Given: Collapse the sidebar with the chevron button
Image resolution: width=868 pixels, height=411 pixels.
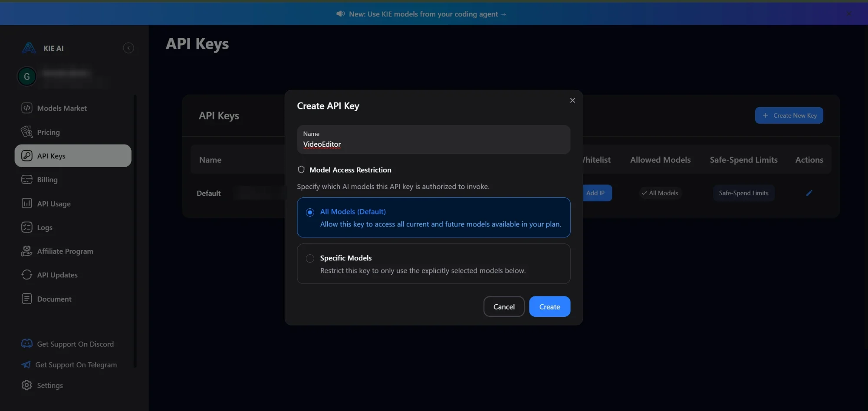Looking at the screenshot, I should [x=128, y=48].
